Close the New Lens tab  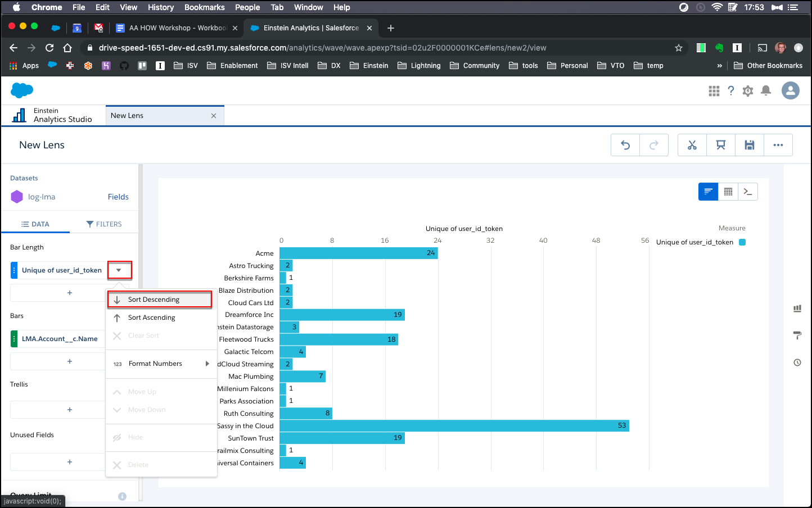[x=214, y=116]
